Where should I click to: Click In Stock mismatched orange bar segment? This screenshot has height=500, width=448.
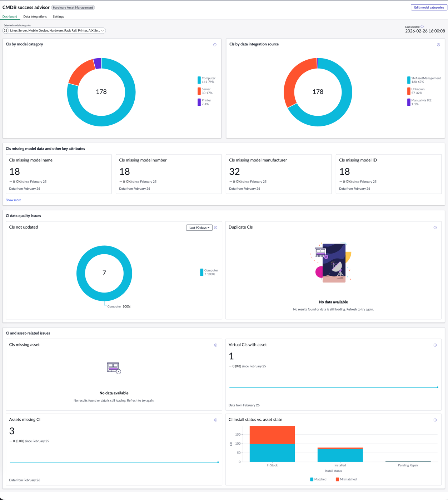272,435
